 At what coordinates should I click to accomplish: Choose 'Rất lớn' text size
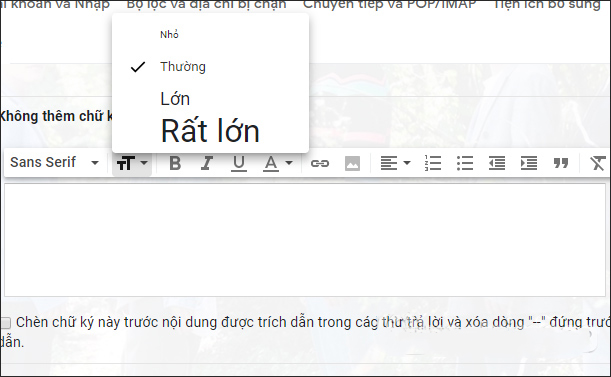pyautogui.click(x=210, y=131)
